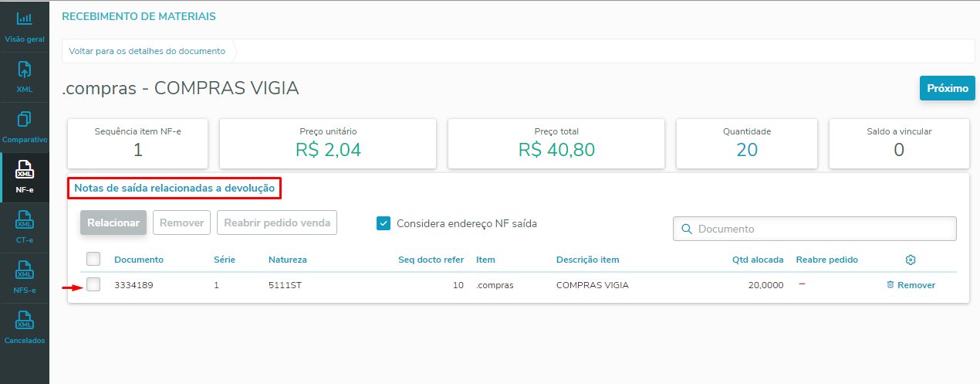This screenshot has width=980, height=384.
Task: Click the Preço total value R$ 40,80
Action: 556,150
